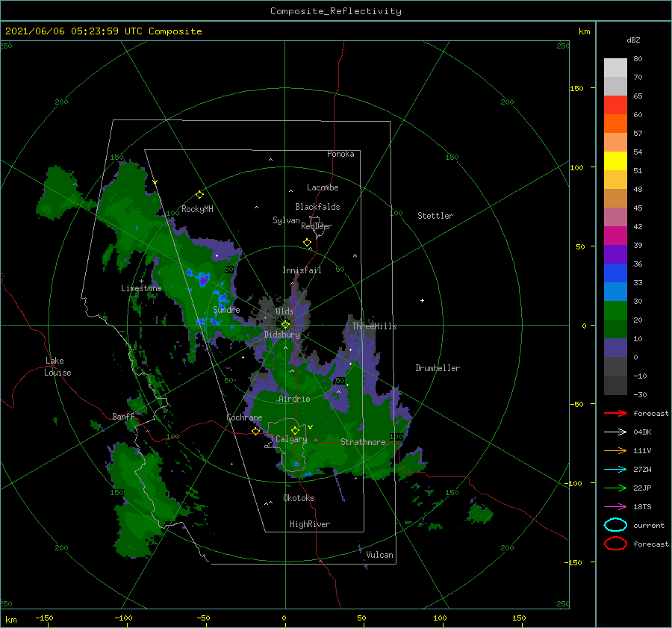The height and width of the screenshot is (628, 672).
Task: Click the HighRiver label
Action: tap(310, 524)
